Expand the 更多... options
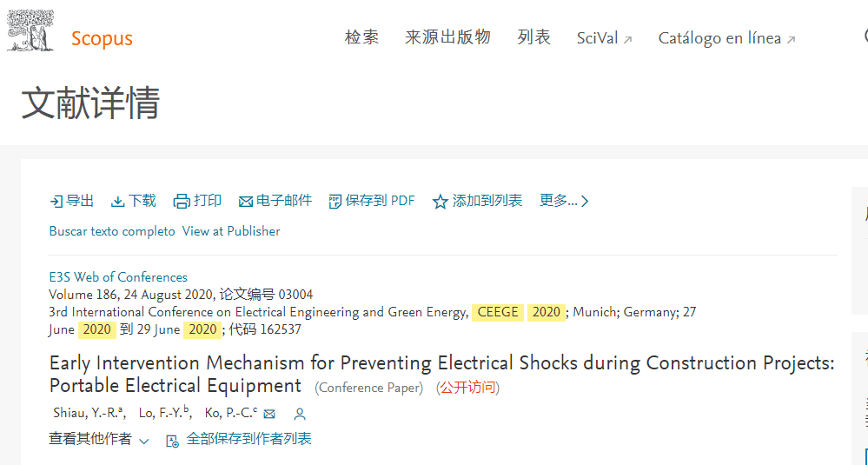Screen dimensions: 868x465 click(564, 201)
